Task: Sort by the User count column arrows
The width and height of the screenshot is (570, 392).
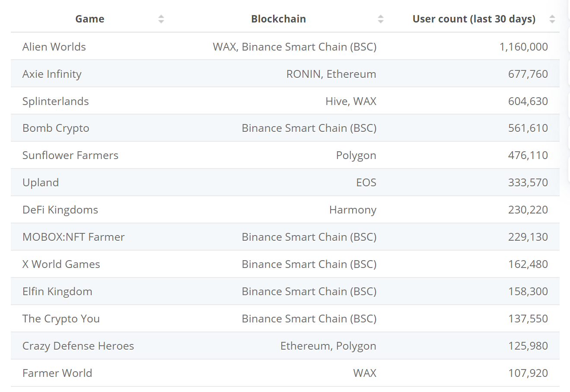Action: (x=552, y=19)
